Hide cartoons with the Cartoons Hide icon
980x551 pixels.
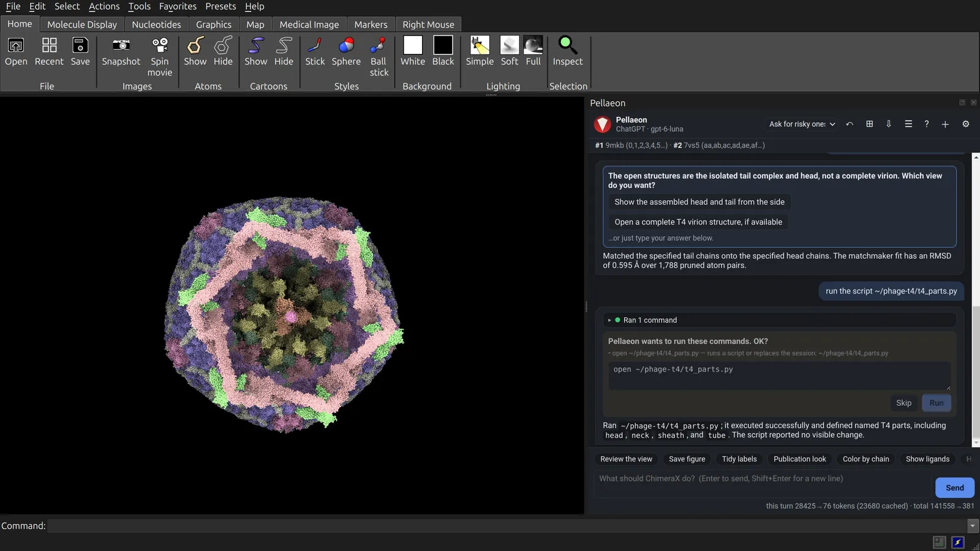pos(284,51)
